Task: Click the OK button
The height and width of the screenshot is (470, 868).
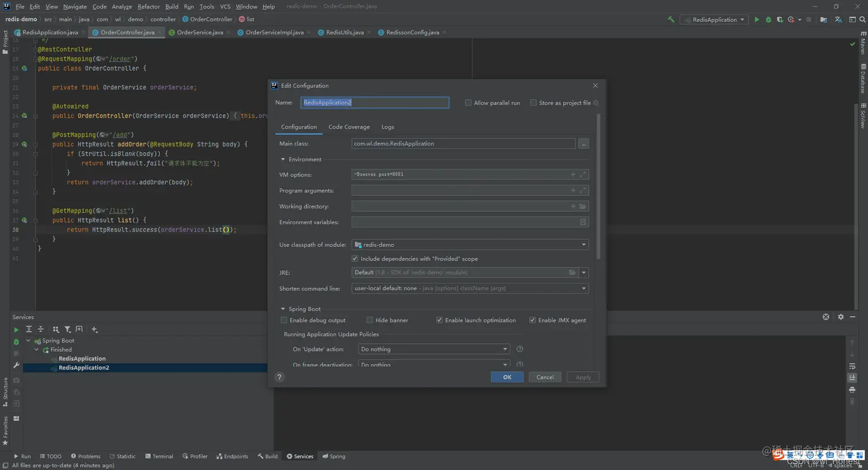Action: (507, 377)
